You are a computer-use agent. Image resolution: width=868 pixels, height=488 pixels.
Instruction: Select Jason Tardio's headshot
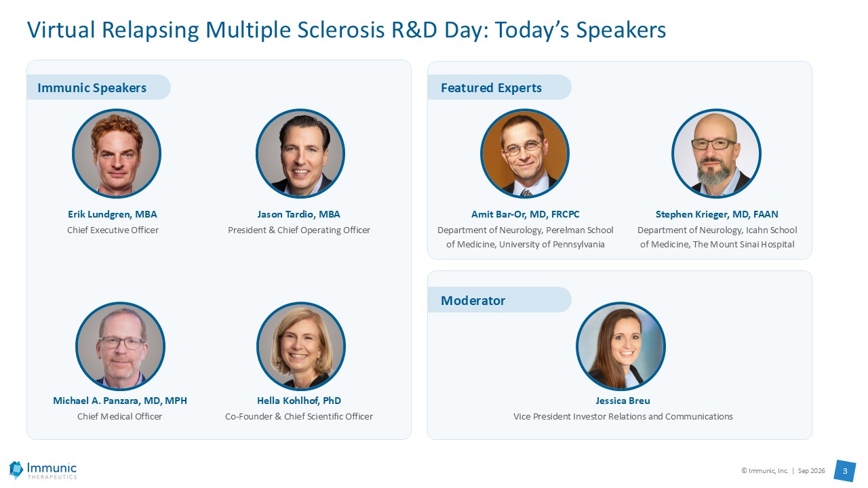(x=300, y=153)
